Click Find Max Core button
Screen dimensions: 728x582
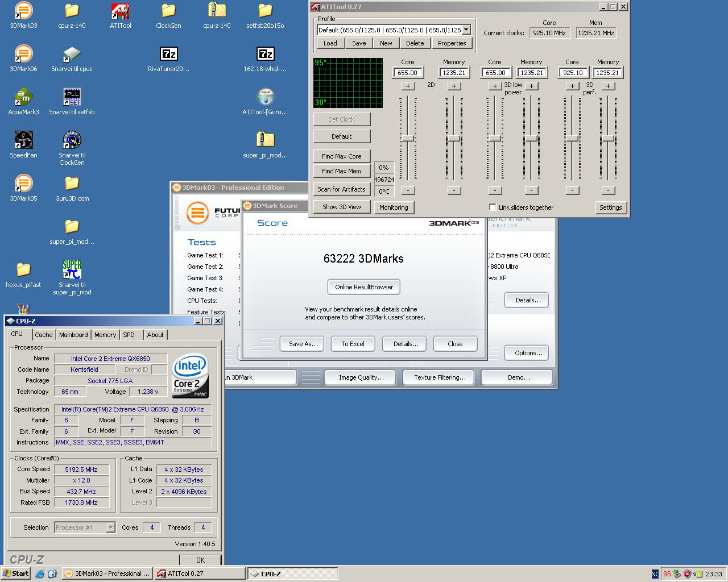point(342,156)
